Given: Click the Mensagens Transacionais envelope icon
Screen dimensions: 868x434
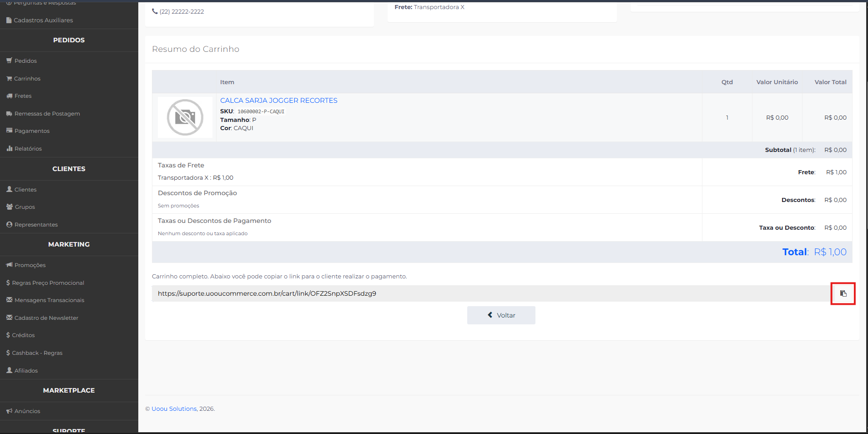Looking at the screenshot, I should [9, 300].
